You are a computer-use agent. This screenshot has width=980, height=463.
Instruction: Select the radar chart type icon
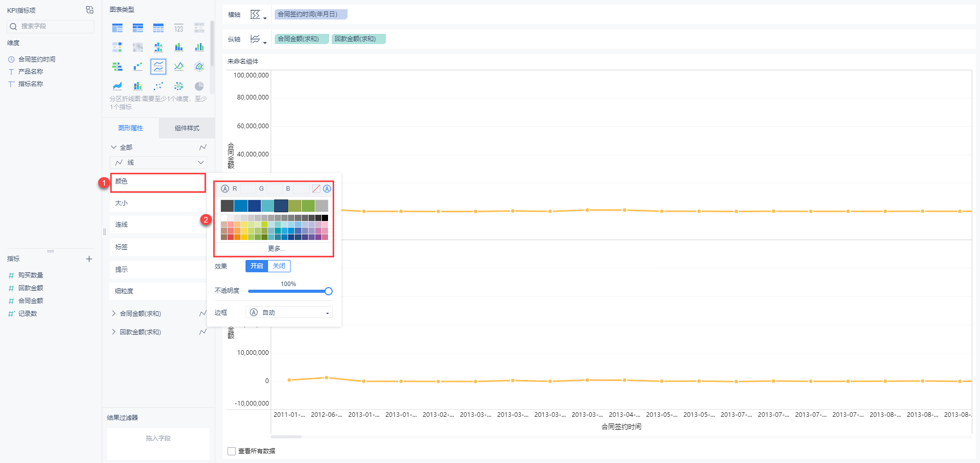pos(199,67)
